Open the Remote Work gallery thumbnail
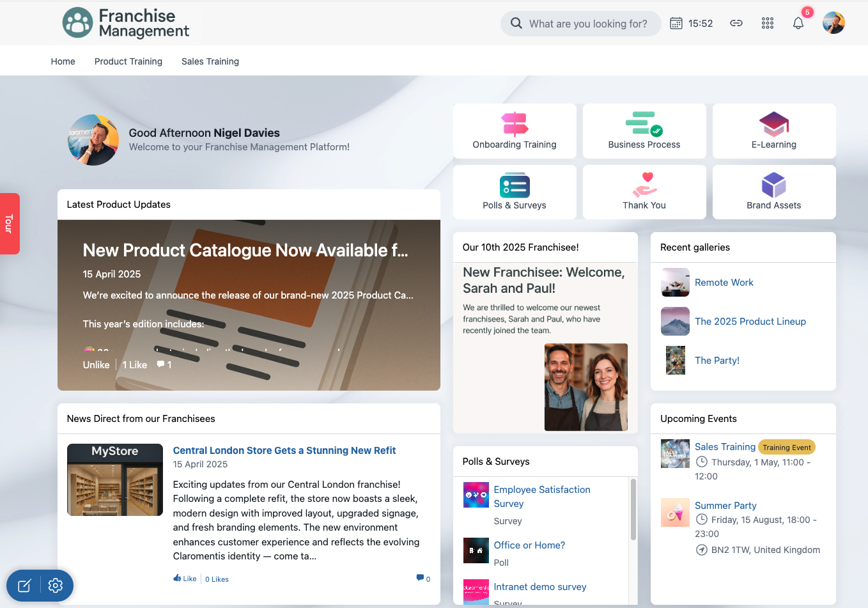 coord(675,283)
